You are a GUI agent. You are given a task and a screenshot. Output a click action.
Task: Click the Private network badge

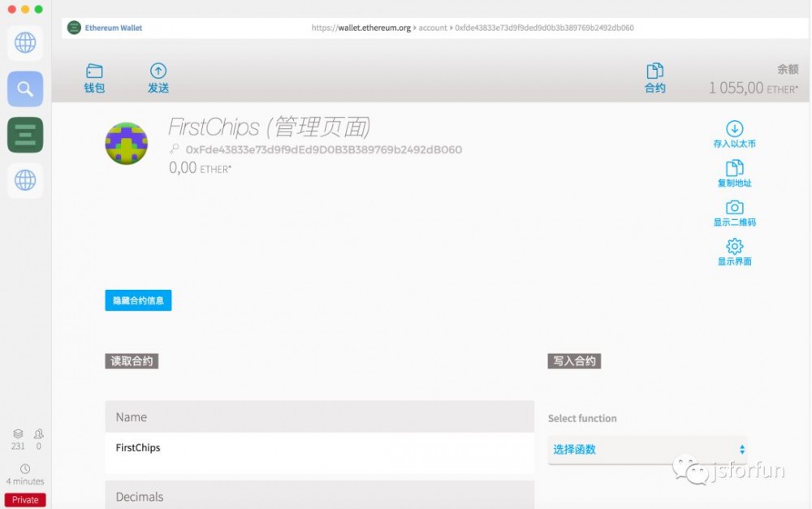[x=25, y=500]
